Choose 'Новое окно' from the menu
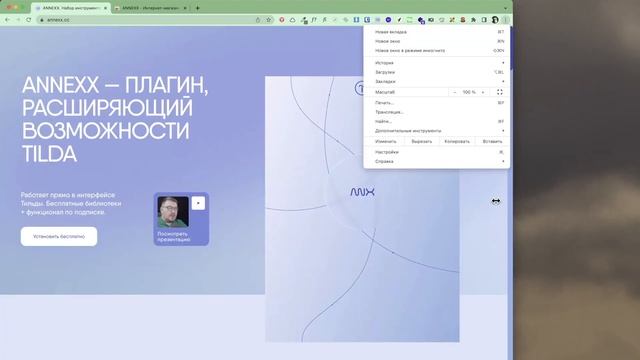Image resolution: width=640 pixels, height=360 pixels. 437,41
